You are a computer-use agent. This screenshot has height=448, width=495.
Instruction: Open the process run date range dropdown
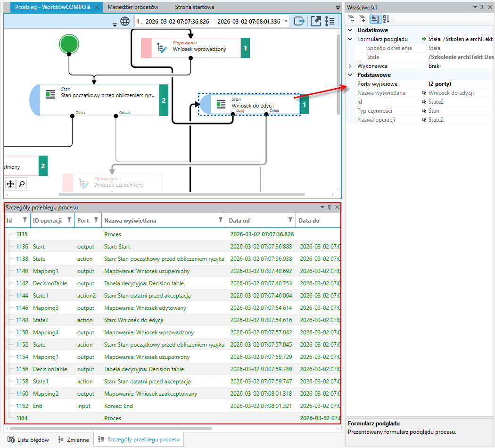click(x=286, y=21)
